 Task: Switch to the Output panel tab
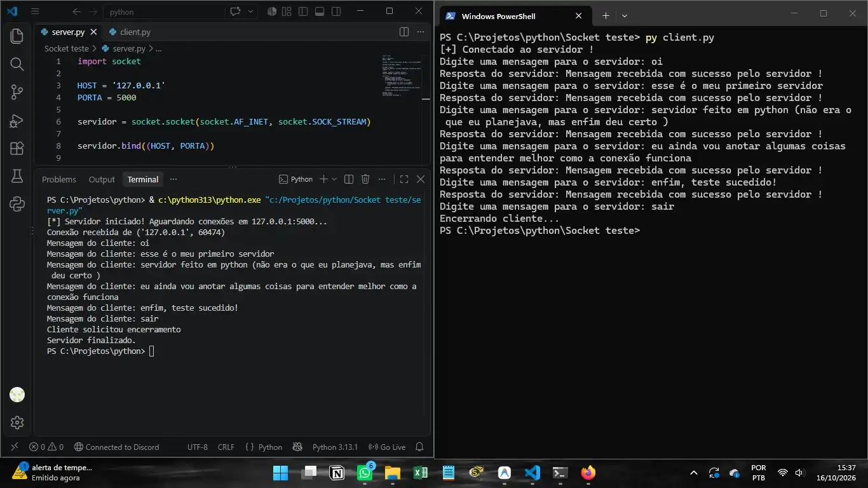click(102, 180)
